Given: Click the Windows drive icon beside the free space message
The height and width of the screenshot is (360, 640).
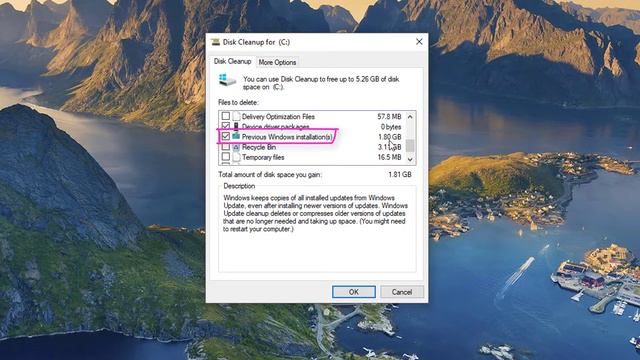Looking at the screenshot, I should point(227,80).
